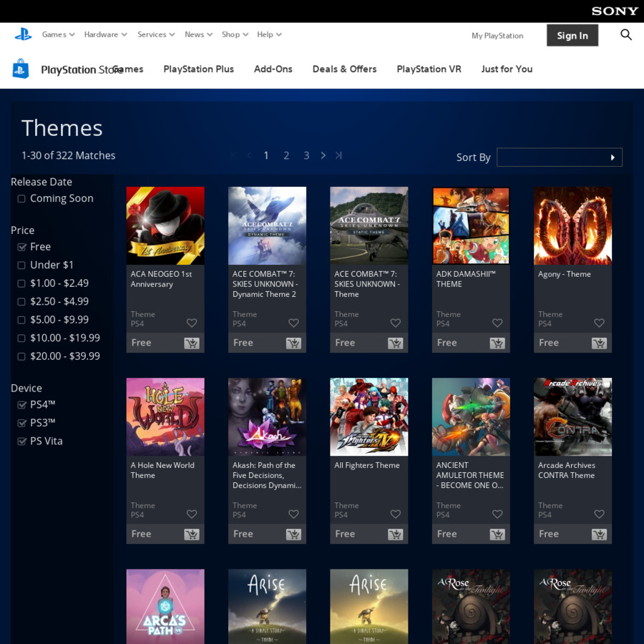The width and height of the screenshot is (644, 644).
Task: Go to next page arrow
Action: [x=323, y=155]
